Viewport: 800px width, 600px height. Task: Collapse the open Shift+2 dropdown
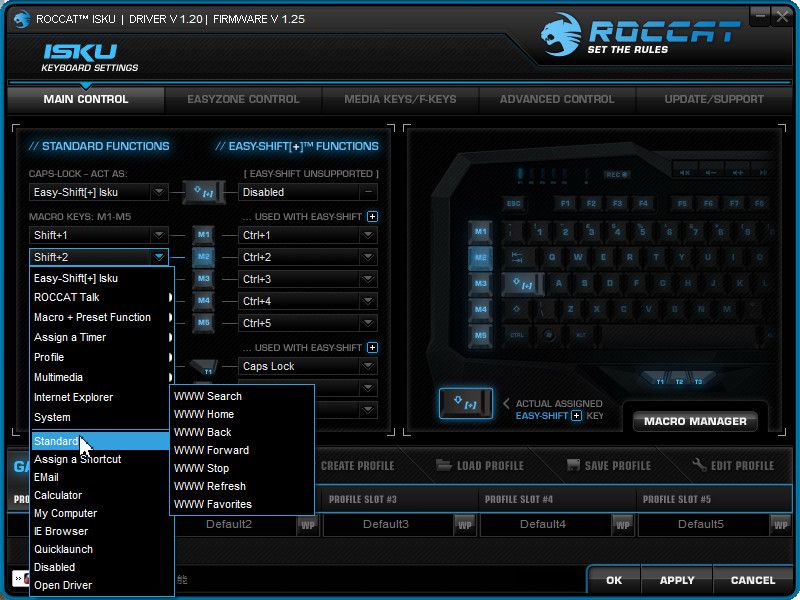click(98, 257)
